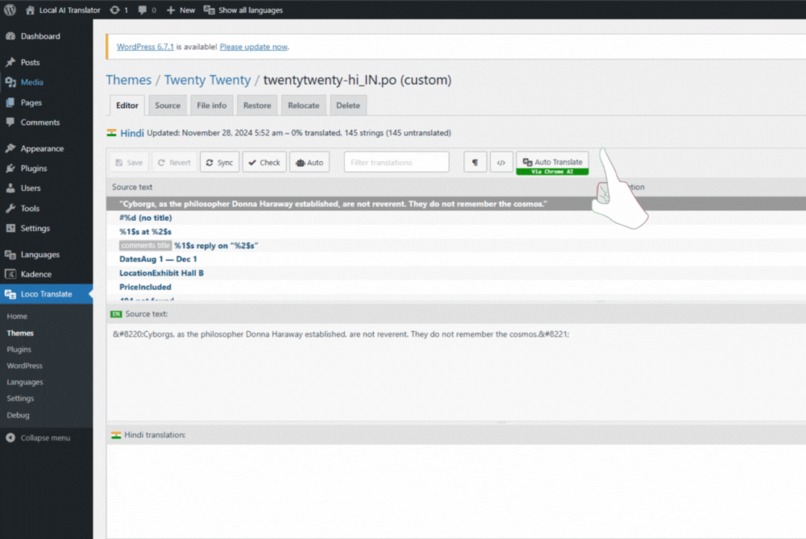Open Plugins submenu under Loco Translate

coord(19,349)
